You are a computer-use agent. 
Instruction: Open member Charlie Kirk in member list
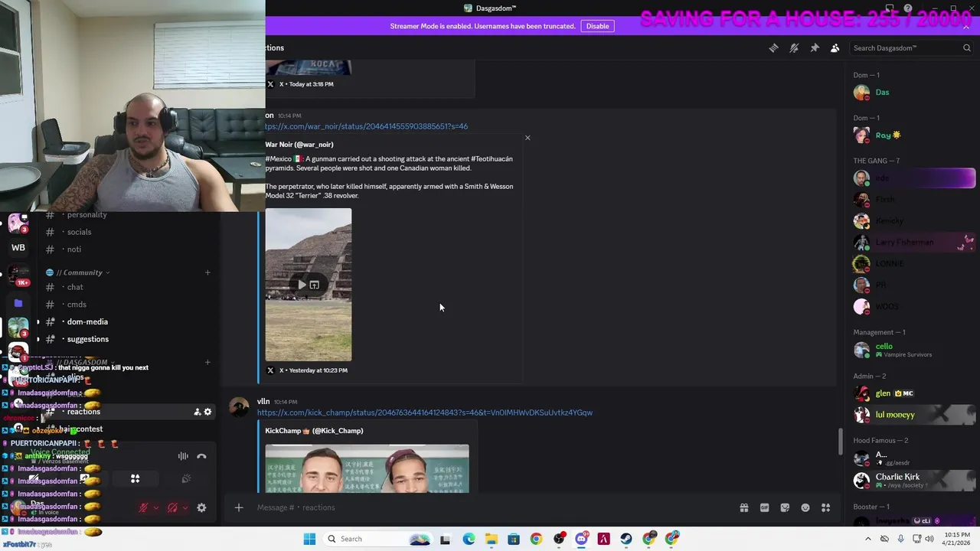coord(914,481)
